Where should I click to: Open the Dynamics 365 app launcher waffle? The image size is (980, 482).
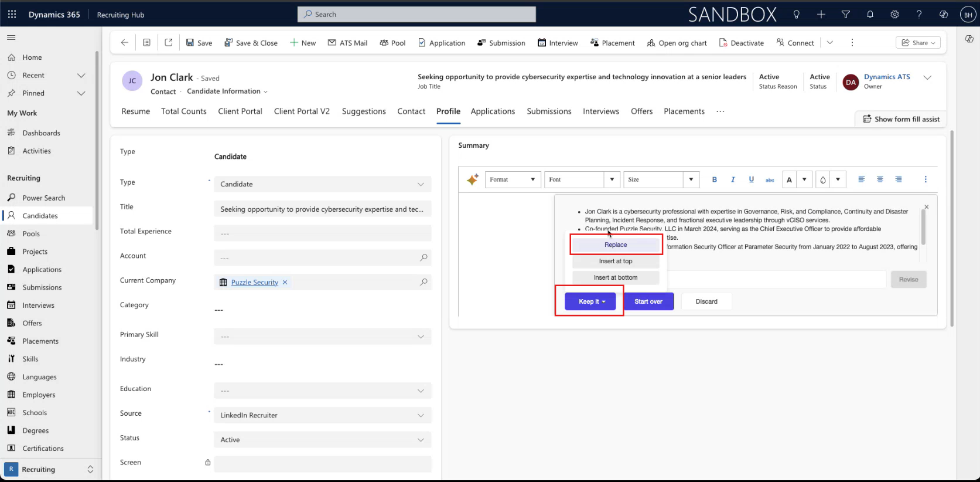click(x=12, y=15)
